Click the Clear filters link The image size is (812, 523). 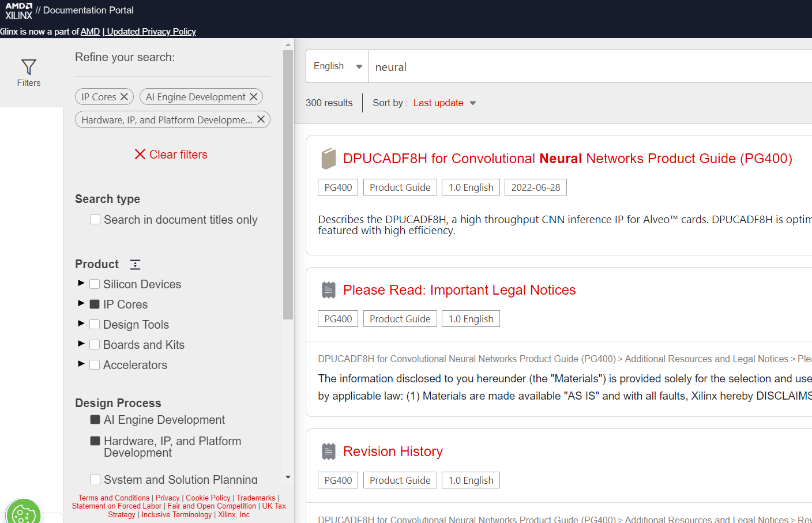(171, 155)
